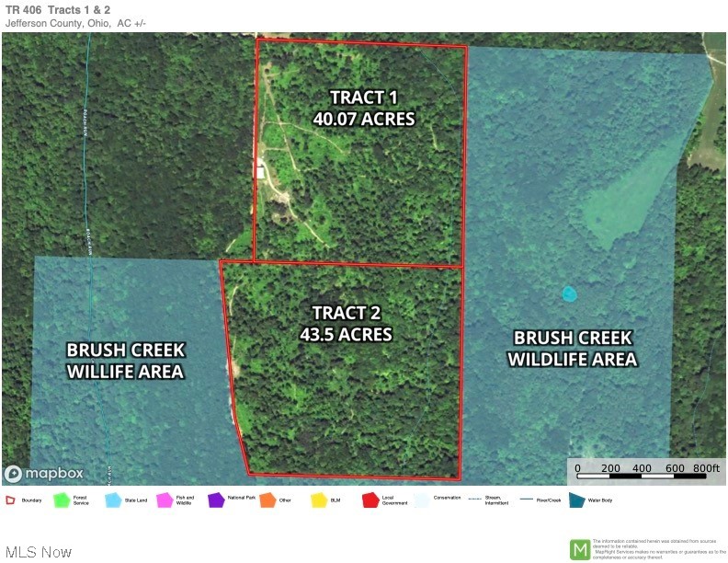The height and width of the screenshot is (563, 728).
Task: Click the left Brush Creek Willife Area label
Action: (125, 361)
